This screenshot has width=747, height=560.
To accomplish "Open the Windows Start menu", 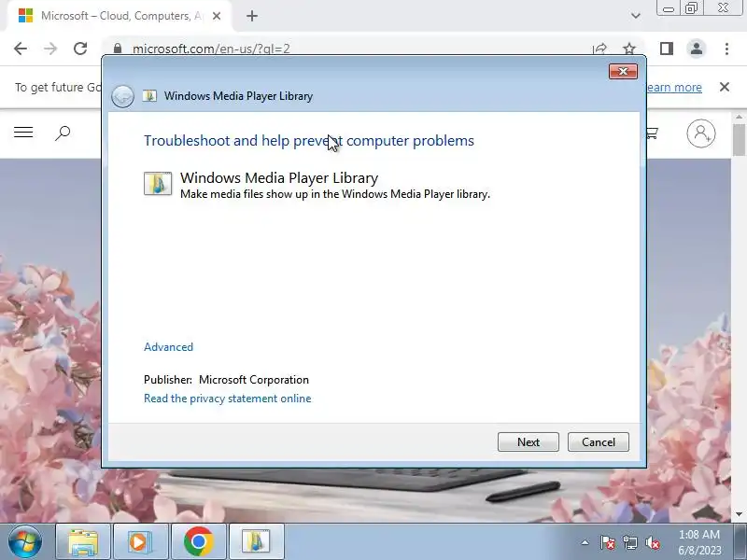I will coord(24,541).
